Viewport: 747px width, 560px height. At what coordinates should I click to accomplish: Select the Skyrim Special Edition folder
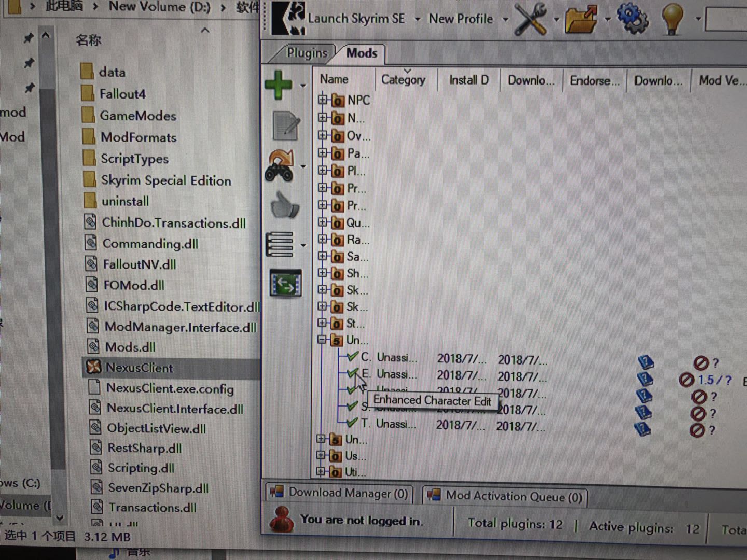(x=157, y=180)
